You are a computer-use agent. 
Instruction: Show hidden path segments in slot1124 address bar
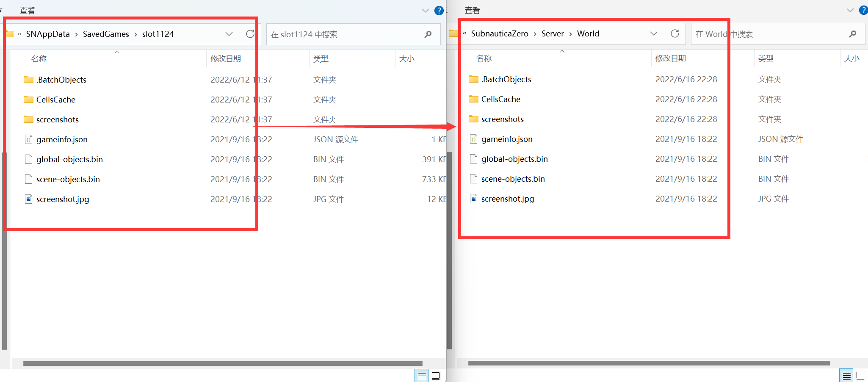19,34
